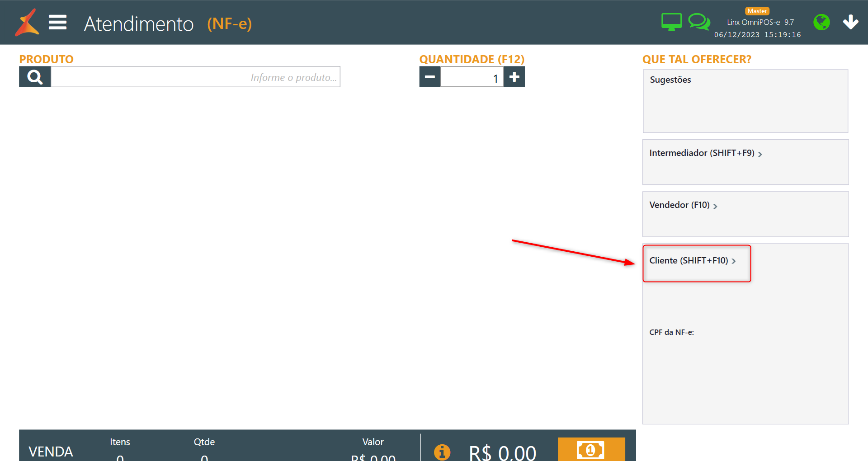
Task: Open the green chat bubbles icon
Action: click(699, 22)
